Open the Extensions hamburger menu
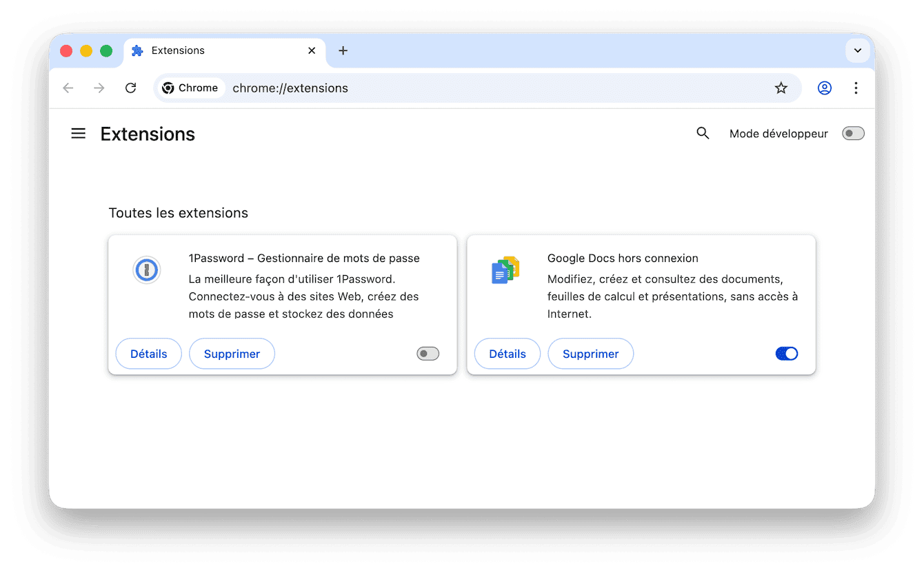 tap(78, 133)
